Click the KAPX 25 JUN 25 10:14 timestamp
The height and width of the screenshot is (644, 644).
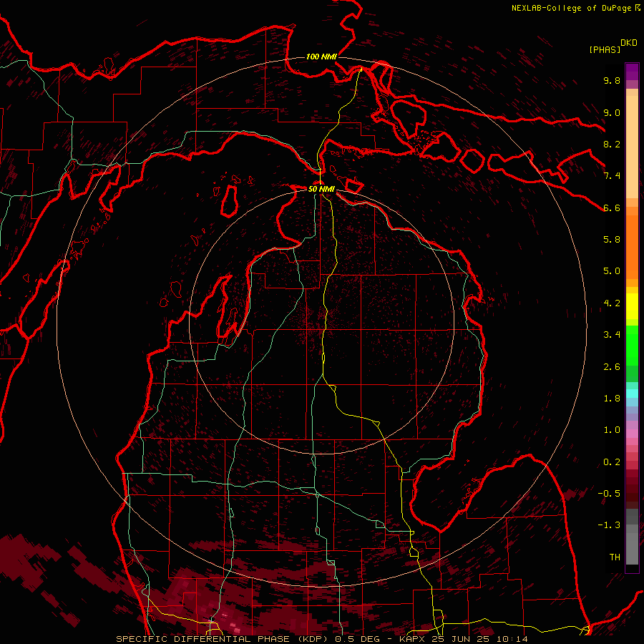pos(463,639)
